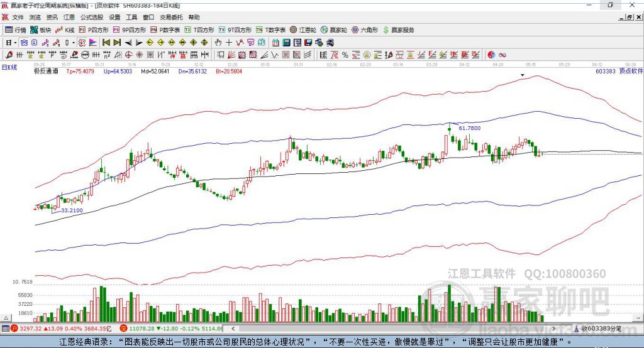This screenshot has height=348, width=644.
Task: Jump to first bar with green skip-back arrow
Action: [x=106, y=43]
